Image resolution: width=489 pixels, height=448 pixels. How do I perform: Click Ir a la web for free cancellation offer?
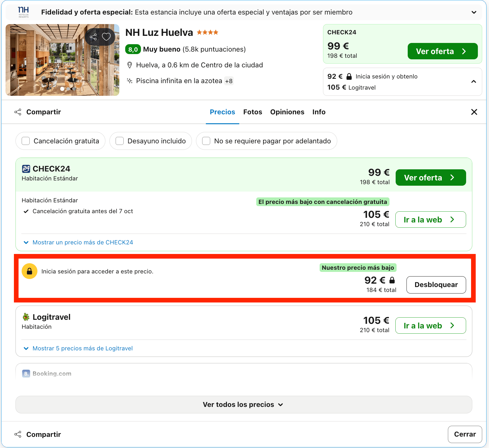(x=431, y=220)
